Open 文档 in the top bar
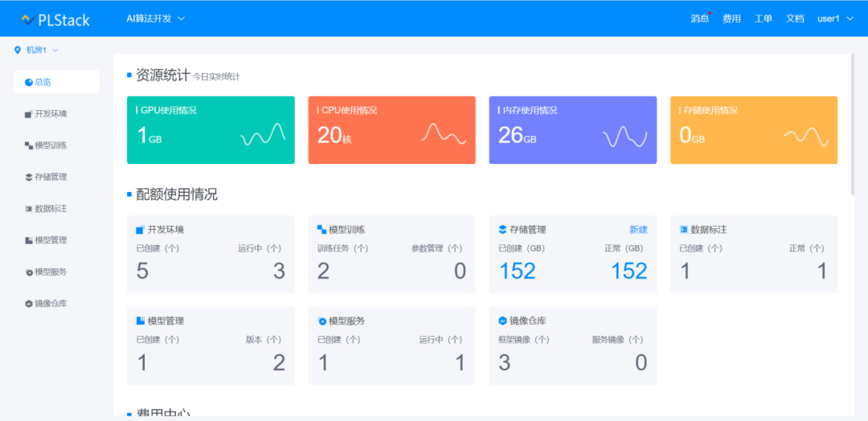Screen dimensions: 868x421 [795, 18]
